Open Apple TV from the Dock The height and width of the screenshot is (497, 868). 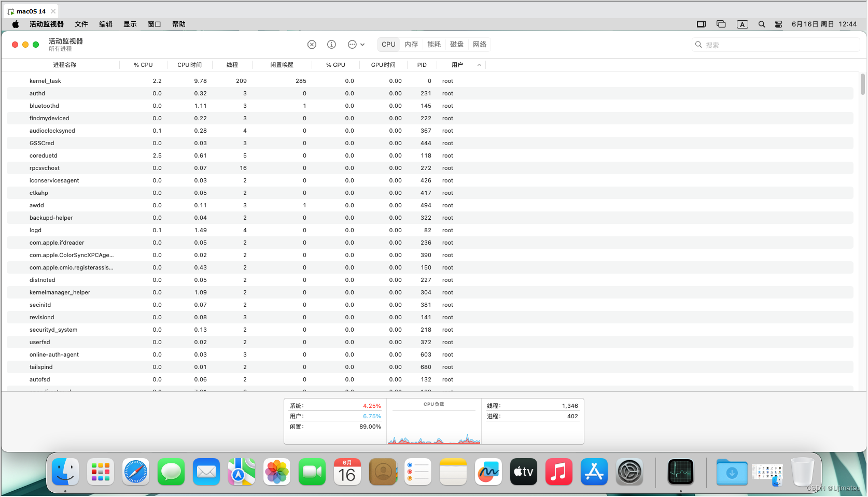pos(524,472)
